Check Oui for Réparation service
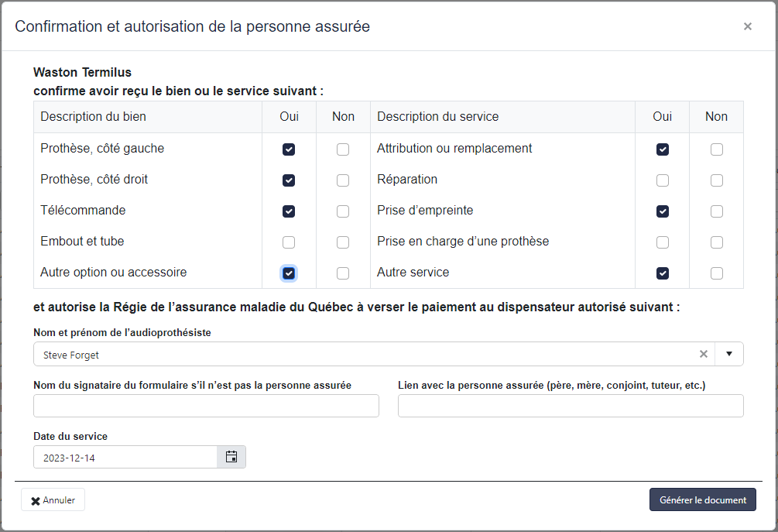The width and height of the screenshot is (778, 532). click(x=663, y=180)
